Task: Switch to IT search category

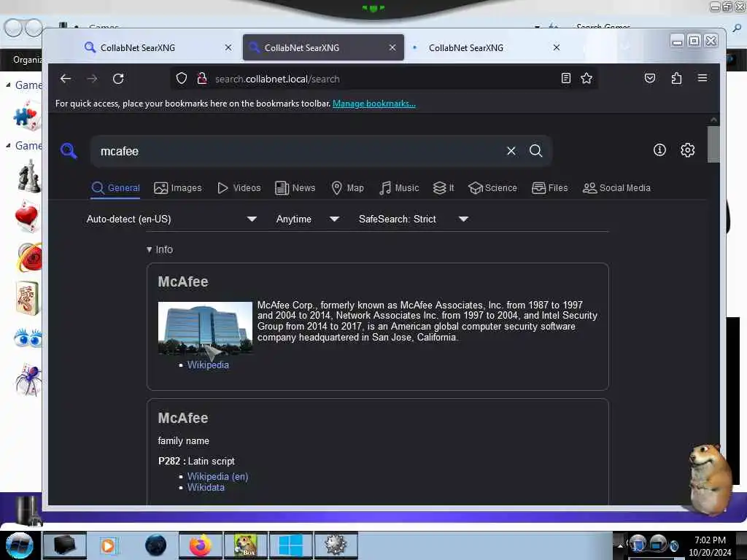Action: click(x=443, y=188)
